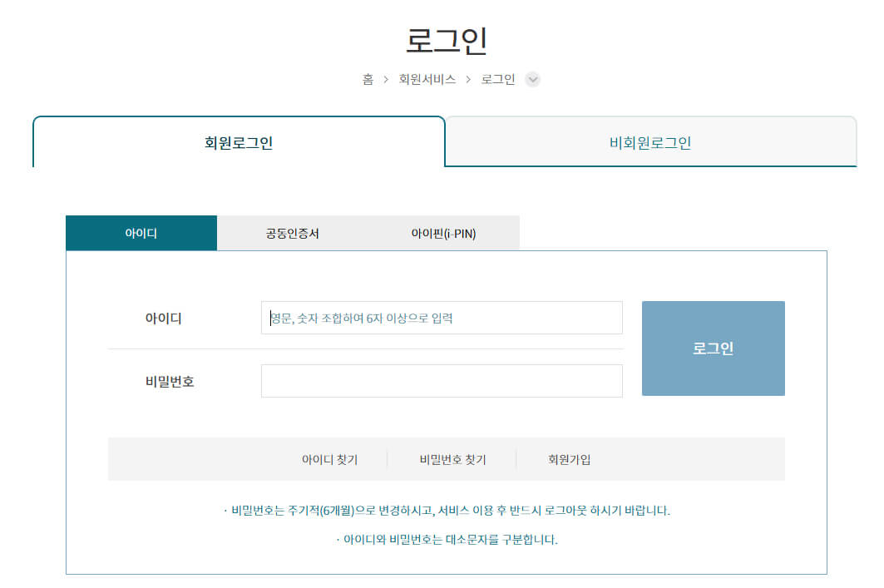This screenshot has width=884, height=588.
Task: Switch to the 회원로그인 tab
Action: [239, 141]
